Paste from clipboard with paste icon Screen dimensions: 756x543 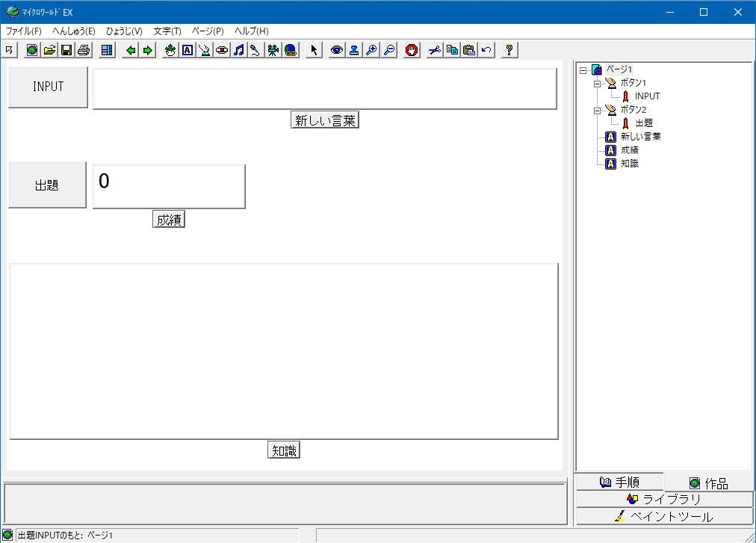(469, 50)
